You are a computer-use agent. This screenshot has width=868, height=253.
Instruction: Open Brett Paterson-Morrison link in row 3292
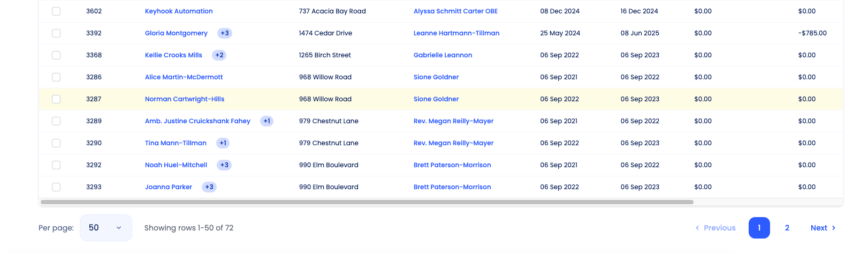(x=452, y=165)
